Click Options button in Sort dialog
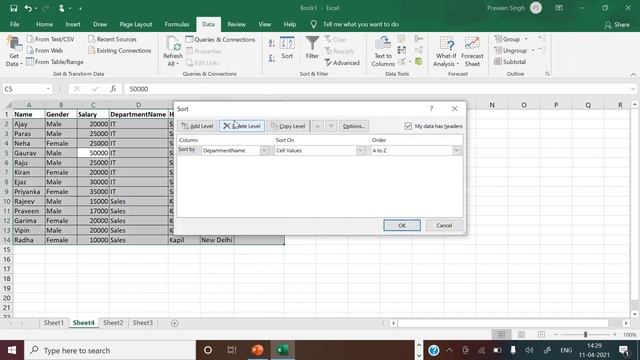 tap(353, 126)
